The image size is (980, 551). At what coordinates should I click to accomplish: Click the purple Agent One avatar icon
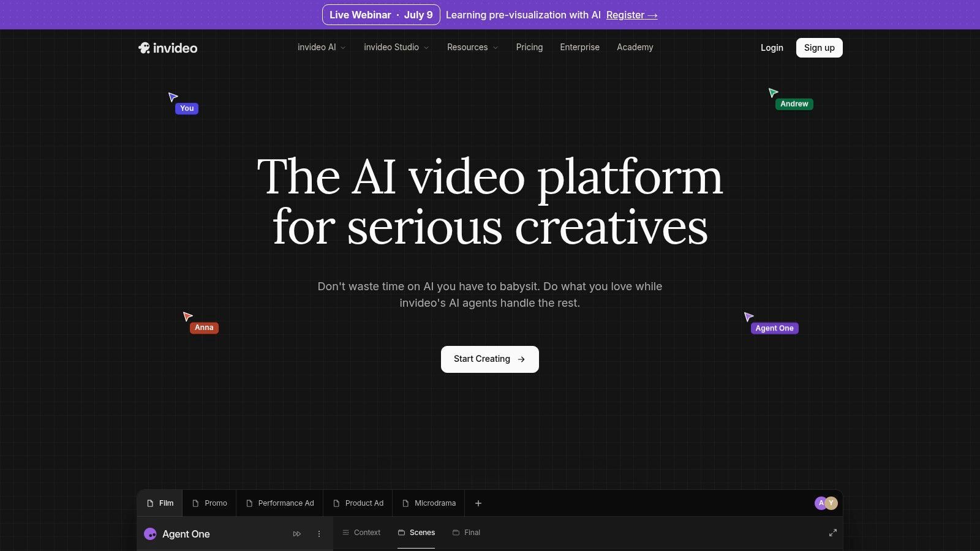click(150, 534)
